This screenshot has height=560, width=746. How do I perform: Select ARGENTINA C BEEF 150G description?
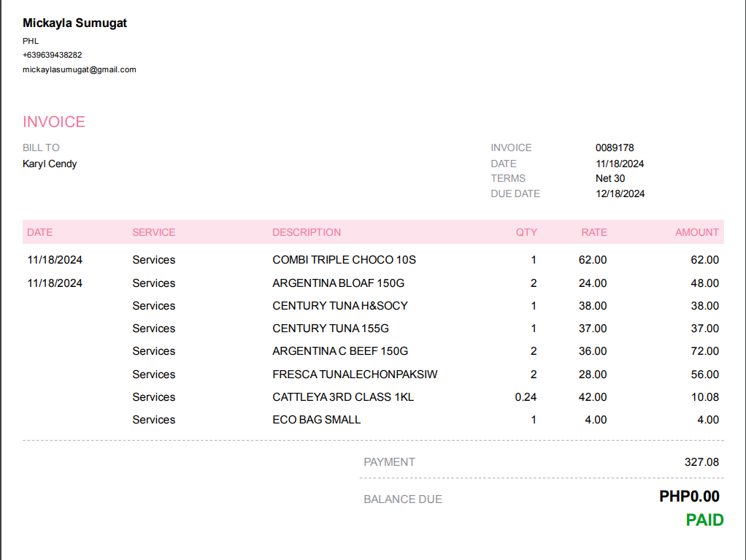(340, 351)
